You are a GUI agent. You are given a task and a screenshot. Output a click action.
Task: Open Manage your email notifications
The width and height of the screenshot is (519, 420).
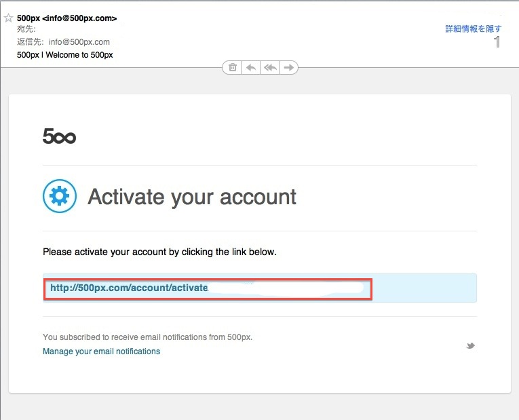tap(101, 351)
